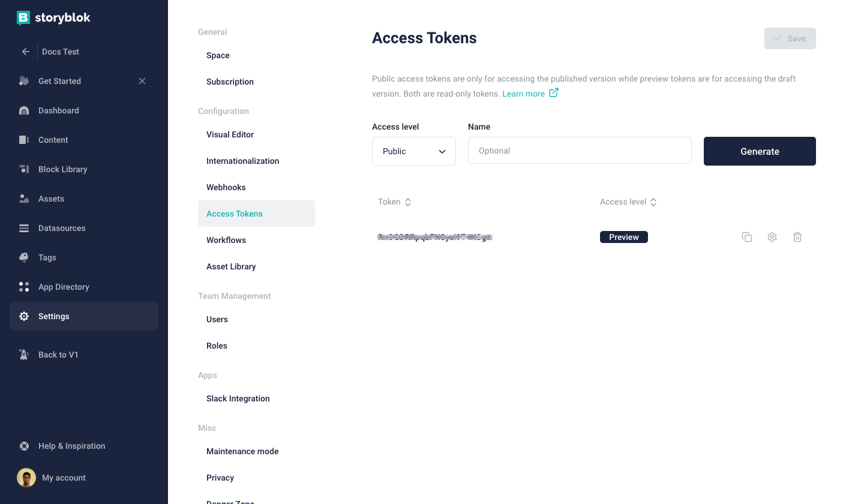The height and width of the screenshot is (504, 864).
Task: Go to the Internationalization settings
Action: 242,161
